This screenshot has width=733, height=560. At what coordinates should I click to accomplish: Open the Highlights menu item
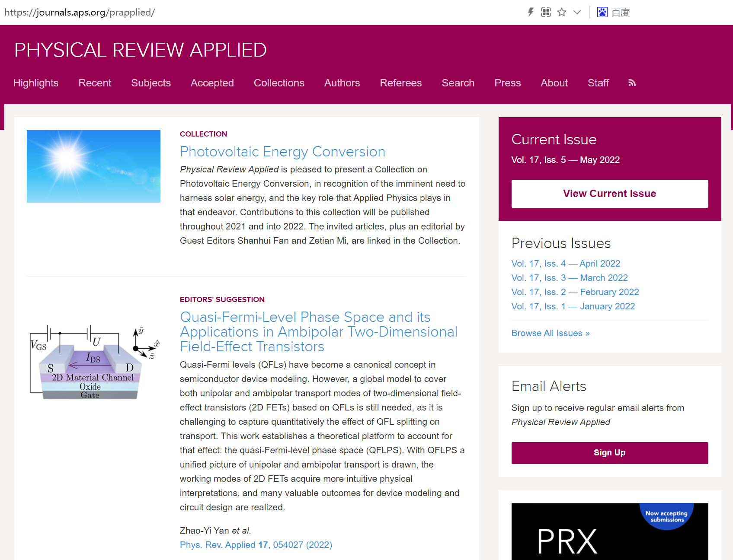pyautogui.click(x=36, y=83)
